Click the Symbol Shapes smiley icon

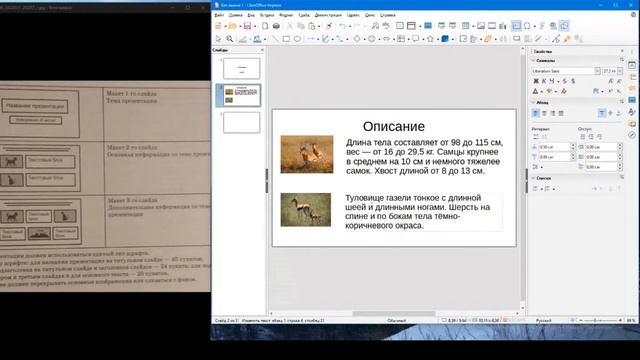click(371, 39)
